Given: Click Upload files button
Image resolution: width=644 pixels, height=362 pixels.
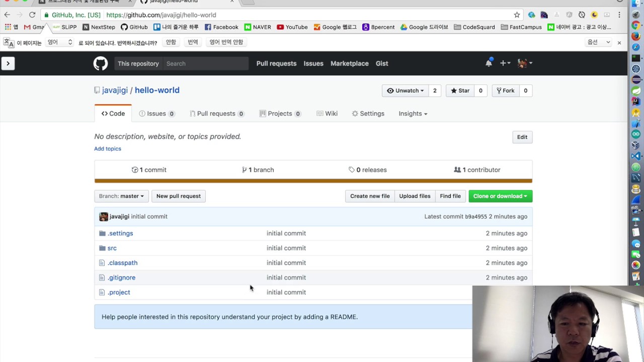Looking at the screenshot, I should [415, 196].
